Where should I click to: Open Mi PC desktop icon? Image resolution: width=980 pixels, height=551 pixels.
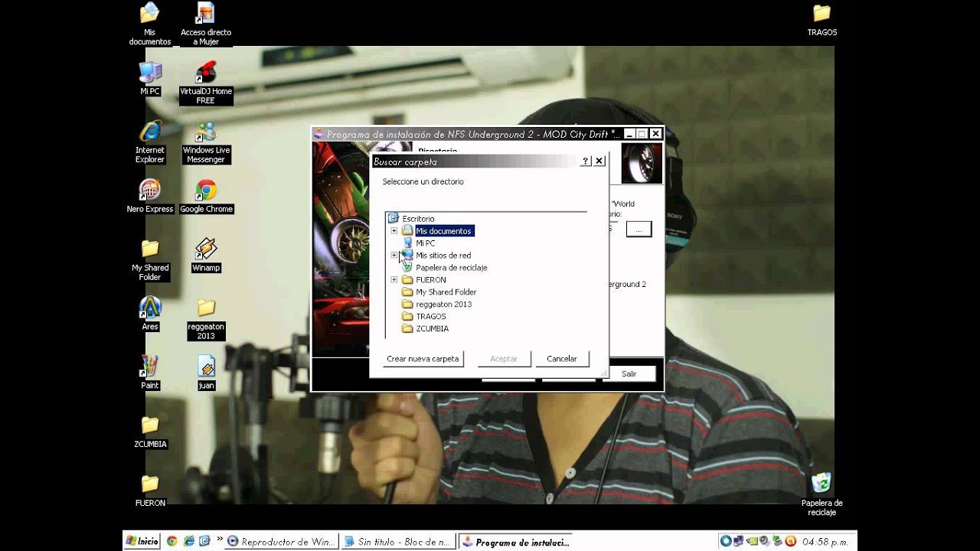coord(150,78)
